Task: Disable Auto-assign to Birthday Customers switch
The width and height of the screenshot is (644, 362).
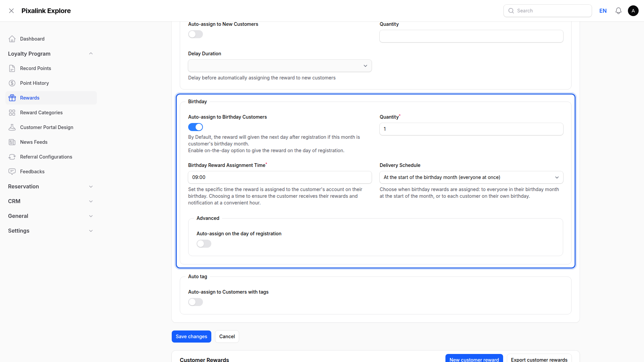Action: (x=196, y=127)
